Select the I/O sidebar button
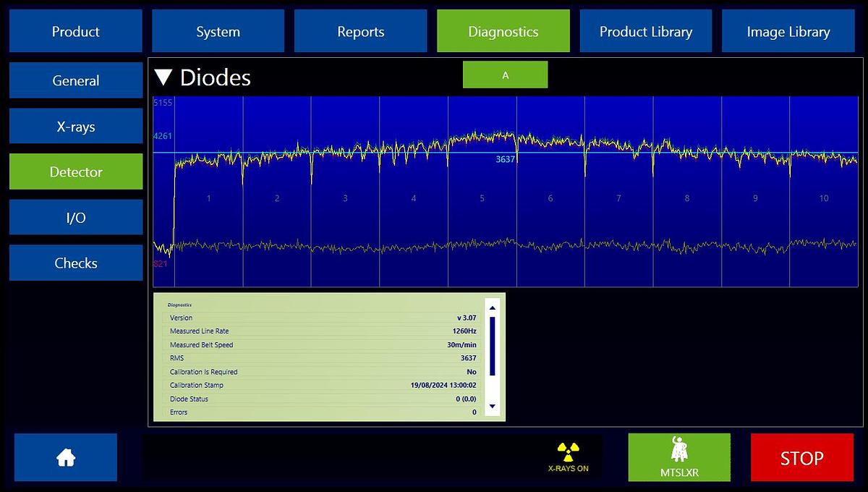 [76, 217]
